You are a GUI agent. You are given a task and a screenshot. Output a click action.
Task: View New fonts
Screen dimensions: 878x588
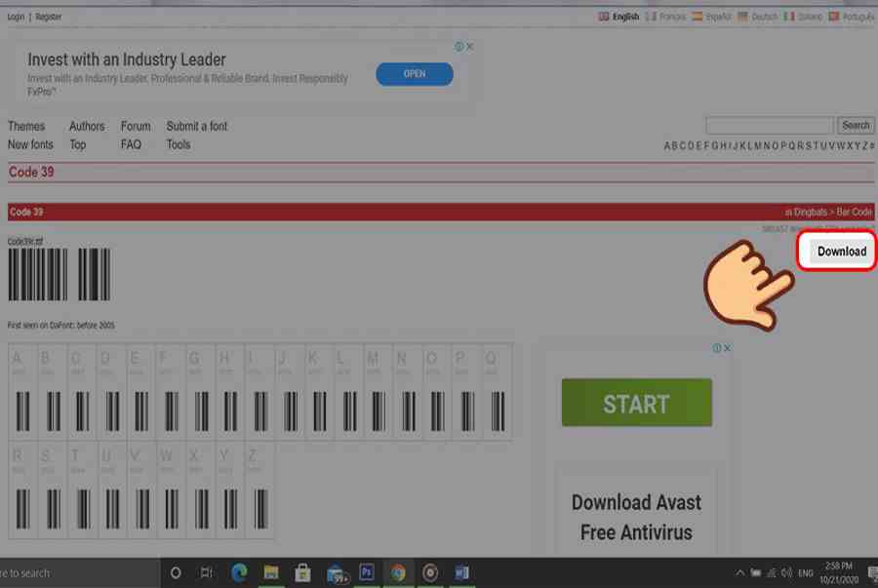pyautogui.click(x=30, y=145)
